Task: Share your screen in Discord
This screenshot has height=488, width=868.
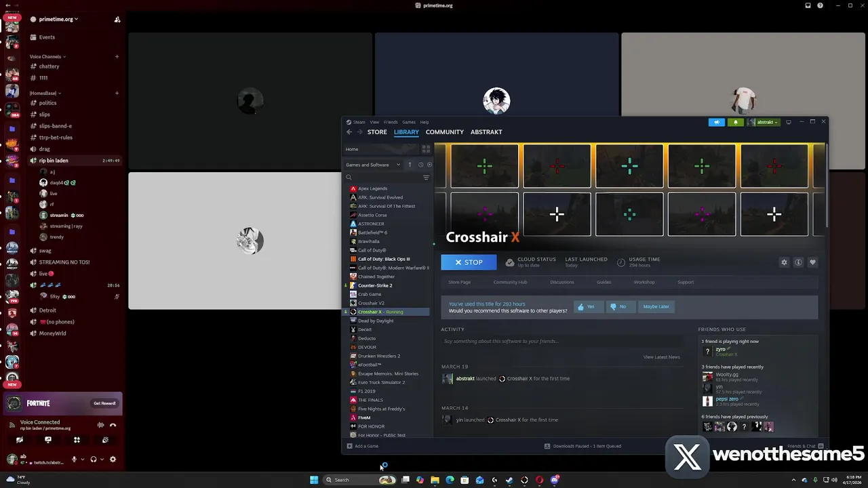Action: point(48,440)
